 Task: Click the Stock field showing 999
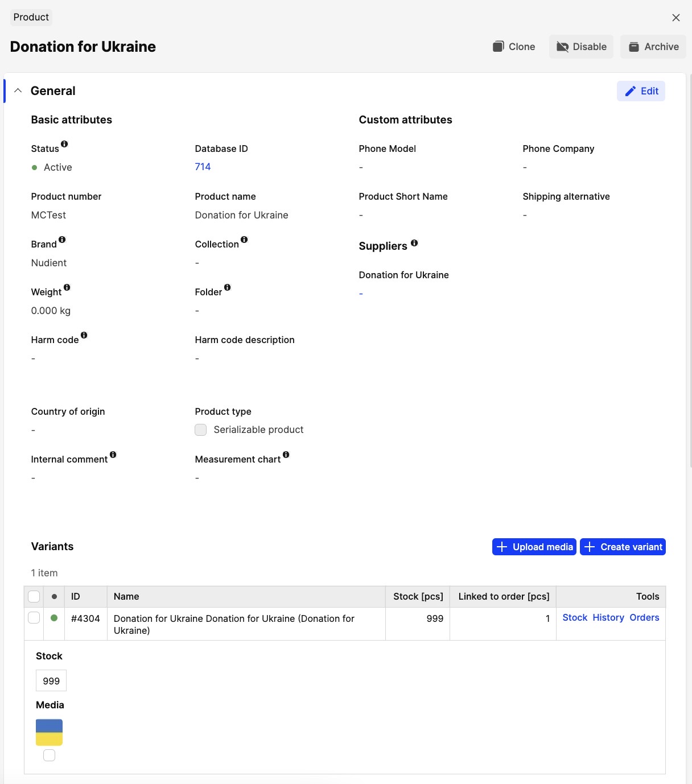(x=51, y=680)
